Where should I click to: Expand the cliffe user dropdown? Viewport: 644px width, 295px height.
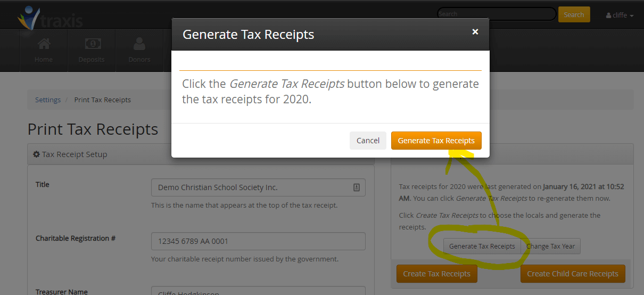tap(620, 15)
